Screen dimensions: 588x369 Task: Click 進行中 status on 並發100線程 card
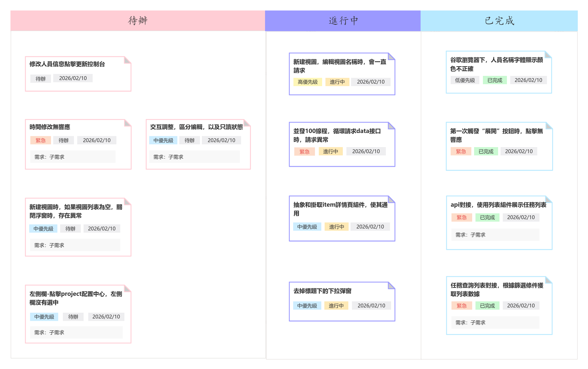tap(331, 151)
